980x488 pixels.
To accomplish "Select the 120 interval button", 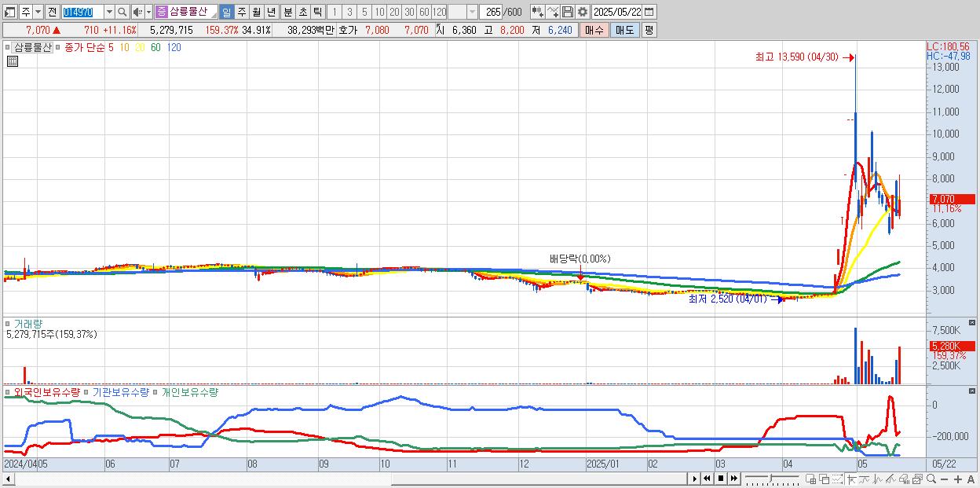I will coord(439,12).
